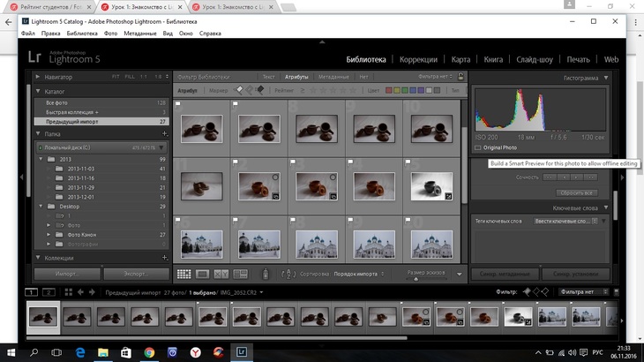Image resolution: width=644 pixels, height=362 pixels.
Task: Open Yandex browser from the taskbar
Action: pyautogui.click(x=195, y=352)
